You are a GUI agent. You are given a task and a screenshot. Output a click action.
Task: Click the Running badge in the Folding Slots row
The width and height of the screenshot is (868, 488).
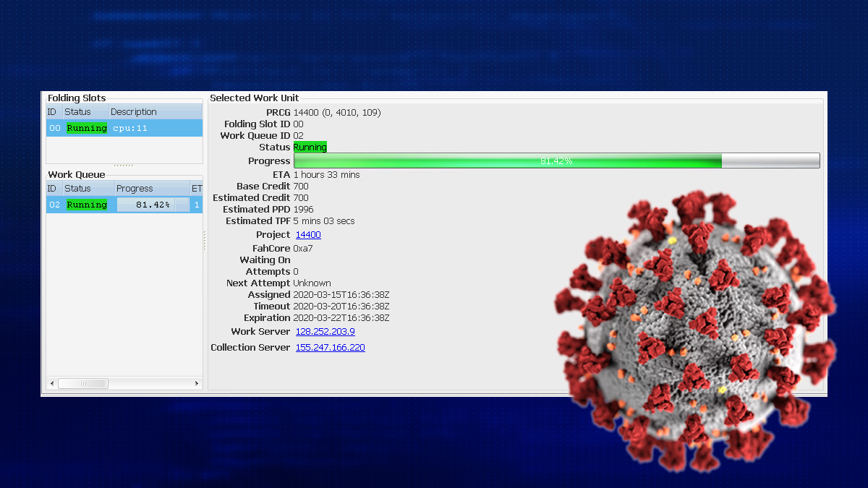(86, 127)
